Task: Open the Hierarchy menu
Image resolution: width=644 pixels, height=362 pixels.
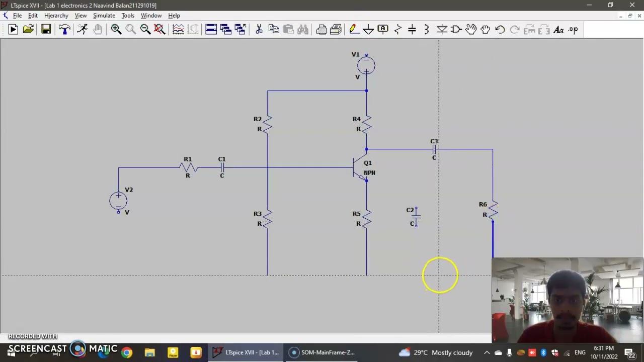Action: [56, 16]
